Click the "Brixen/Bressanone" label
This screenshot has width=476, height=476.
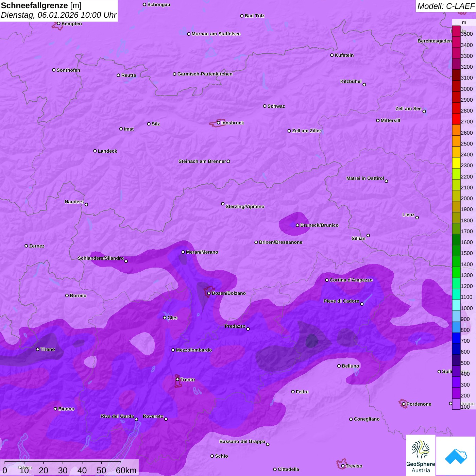point(280,242)
